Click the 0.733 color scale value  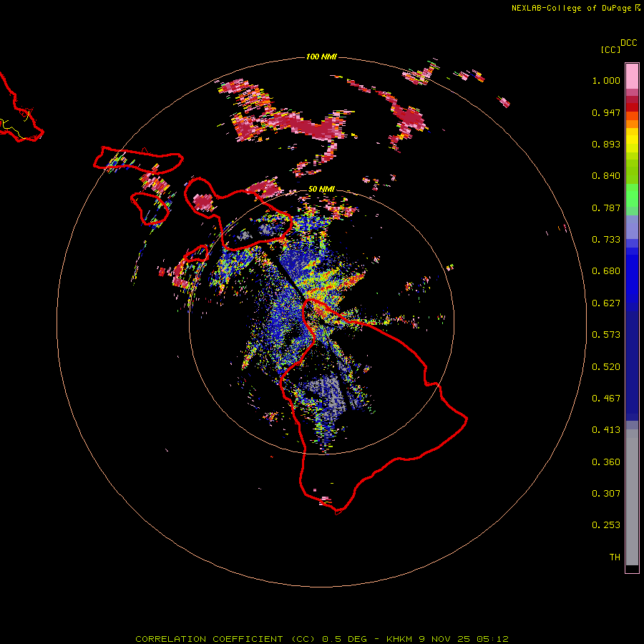click(606, 240)
